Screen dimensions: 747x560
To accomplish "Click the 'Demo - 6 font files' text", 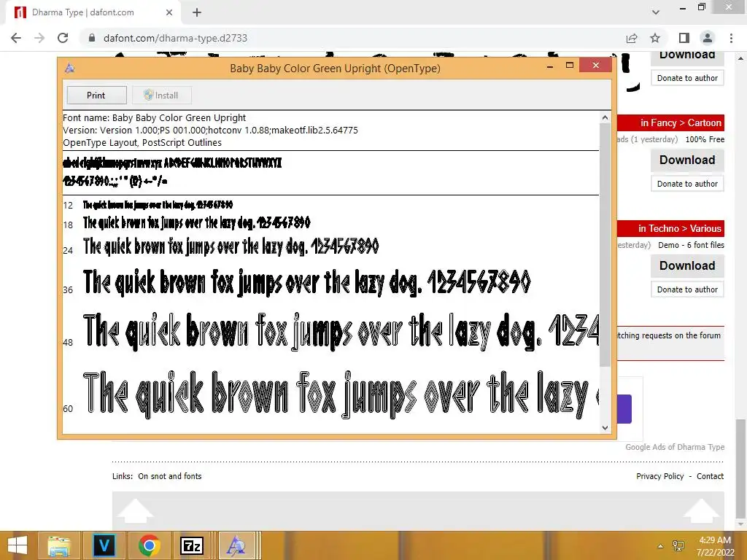I will pyautogui.click(x=691, y=245).
